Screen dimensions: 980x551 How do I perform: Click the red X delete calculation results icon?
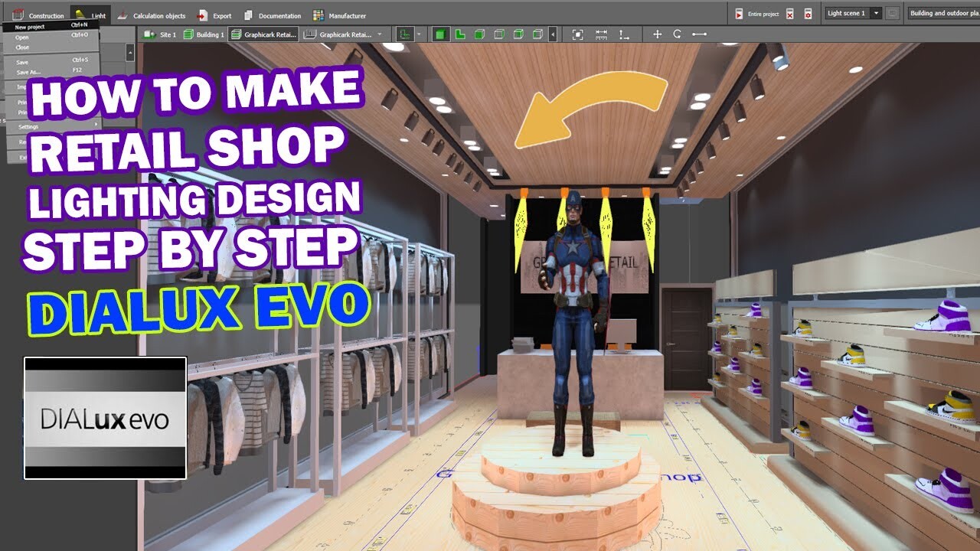pos(790,15)
